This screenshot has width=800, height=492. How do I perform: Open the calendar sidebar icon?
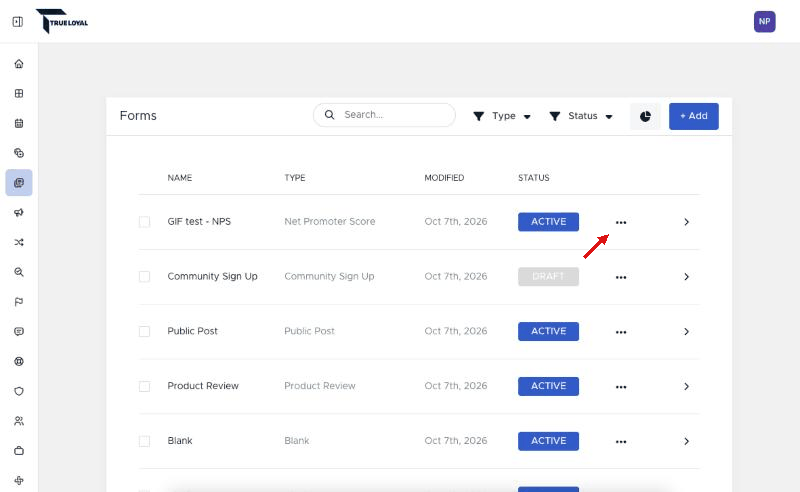coord(19,123)
